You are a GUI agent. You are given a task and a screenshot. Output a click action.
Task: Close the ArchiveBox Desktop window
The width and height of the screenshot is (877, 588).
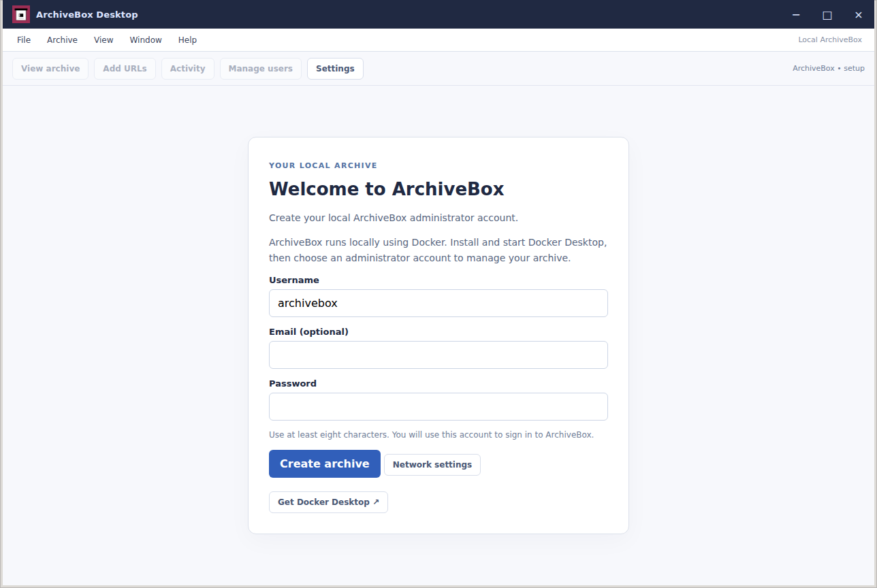tap(859, 15)
